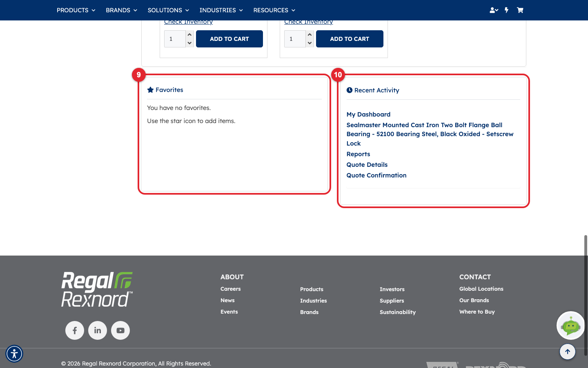
Task: Open the YouTube footer icon
Action: point(120,330)
